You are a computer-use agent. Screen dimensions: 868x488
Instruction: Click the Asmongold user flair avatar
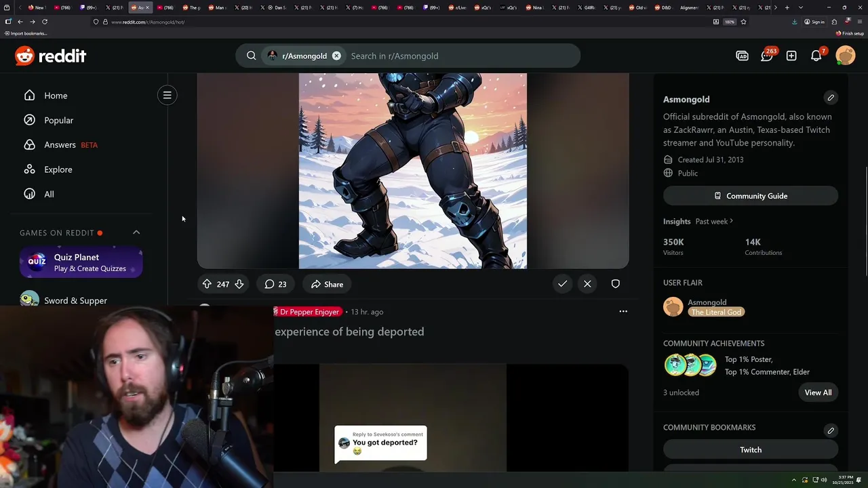point(673,307)
